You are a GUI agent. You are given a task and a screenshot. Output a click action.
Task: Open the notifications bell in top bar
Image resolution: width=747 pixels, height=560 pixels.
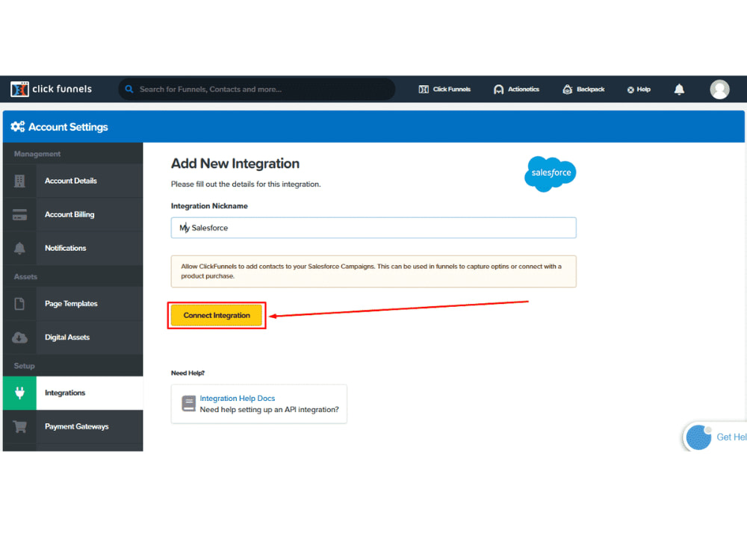[679, 89]
